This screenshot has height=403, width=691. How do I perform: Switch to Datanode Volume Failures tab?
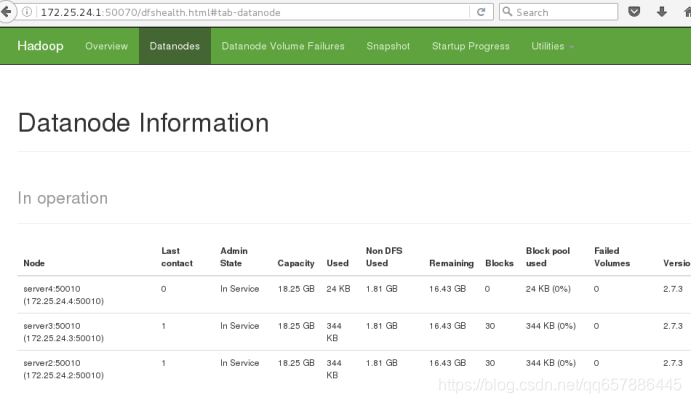click(283, 46)
